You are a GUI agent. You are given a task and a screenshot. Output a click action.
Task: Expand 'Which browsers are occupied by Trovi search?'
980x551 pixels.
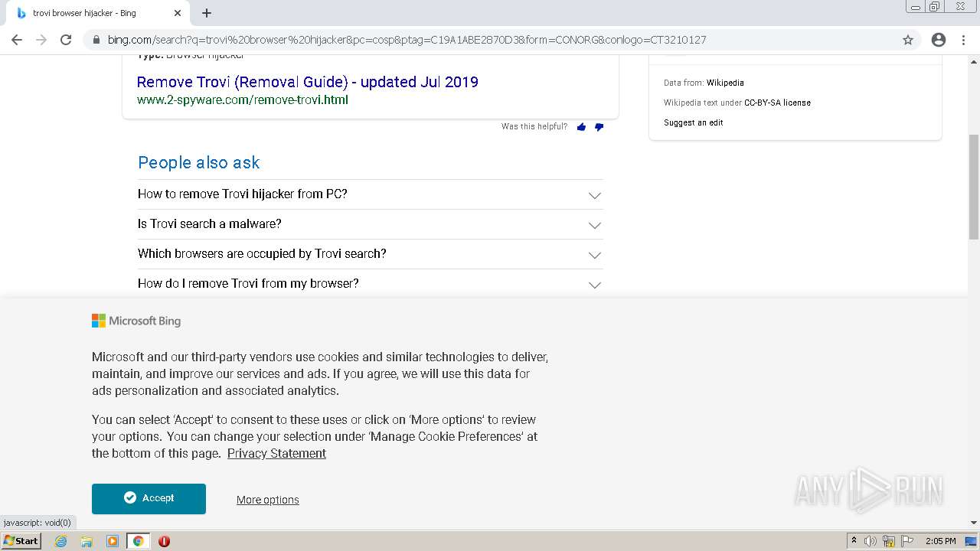coord(370,254)
